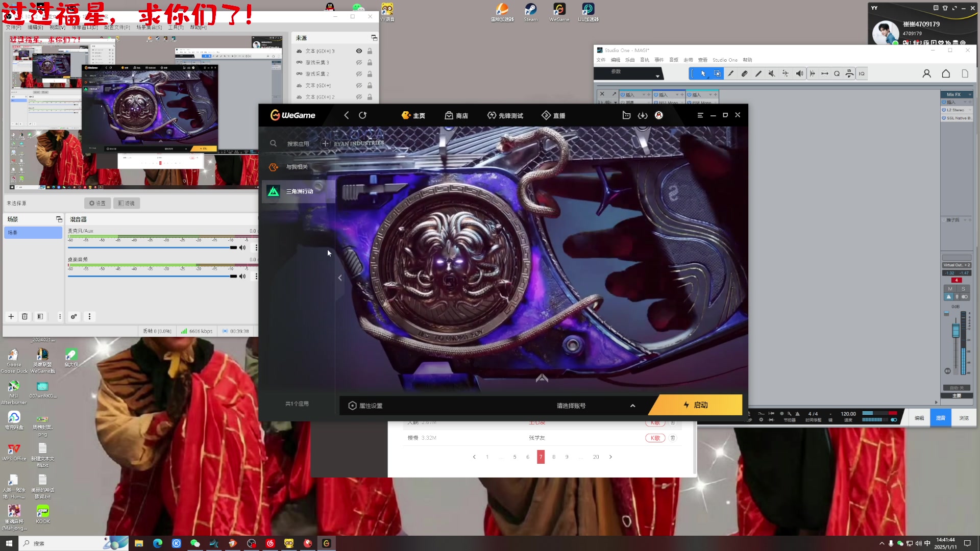Mute the 麦克风/Aux speaker icon in OBS mixer
980x551 pixels.
coord(242,247)
